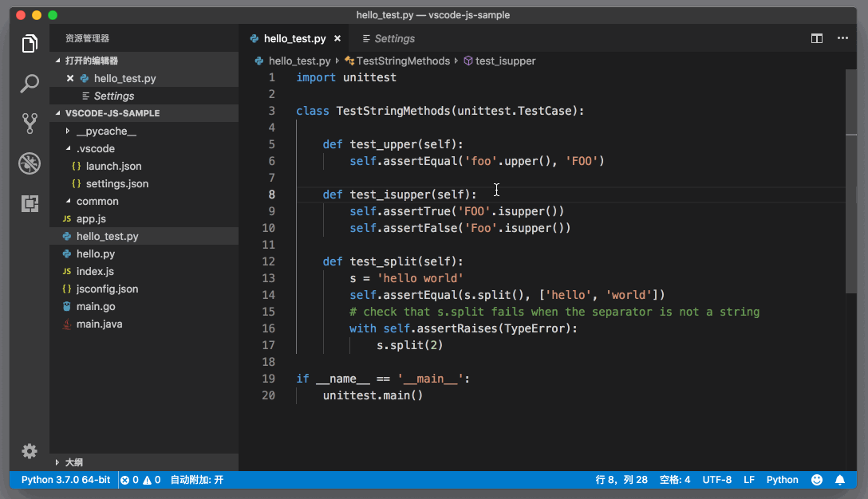The width and height of the screenshot is (868, 499).
Task: Select the Search magnifier icon
Action: click(x=30, y=83)
